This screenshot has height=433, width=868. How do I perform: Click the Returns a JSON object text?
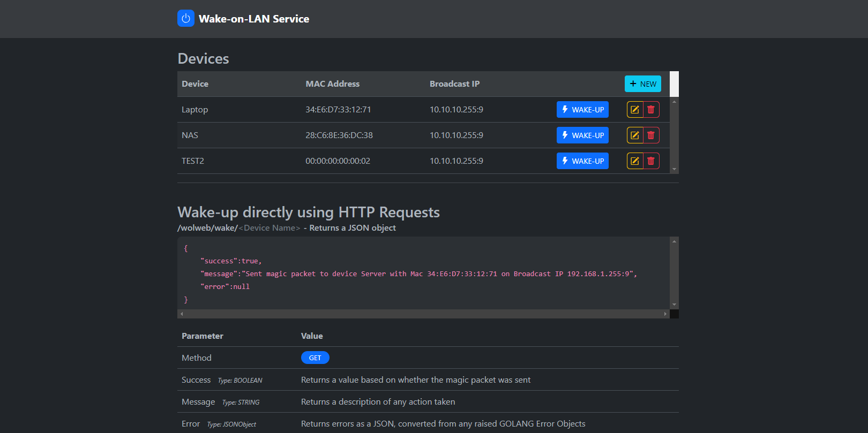(353, 228)
